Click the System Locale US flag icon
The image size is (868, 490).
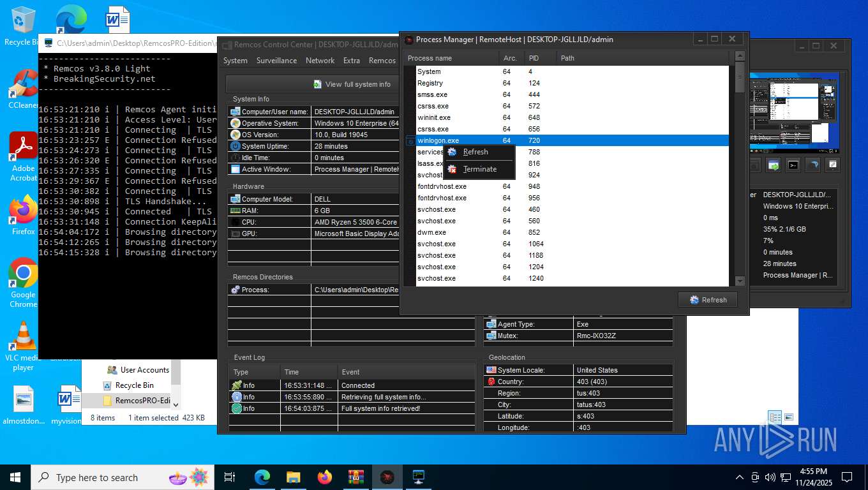coord(491,370)
